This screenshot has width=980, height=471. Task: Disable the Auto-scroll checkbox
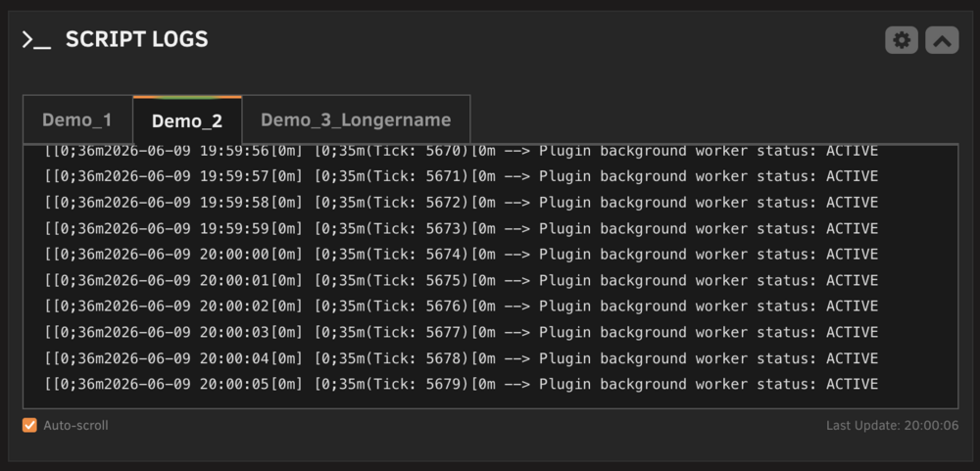tap(29, 425)
